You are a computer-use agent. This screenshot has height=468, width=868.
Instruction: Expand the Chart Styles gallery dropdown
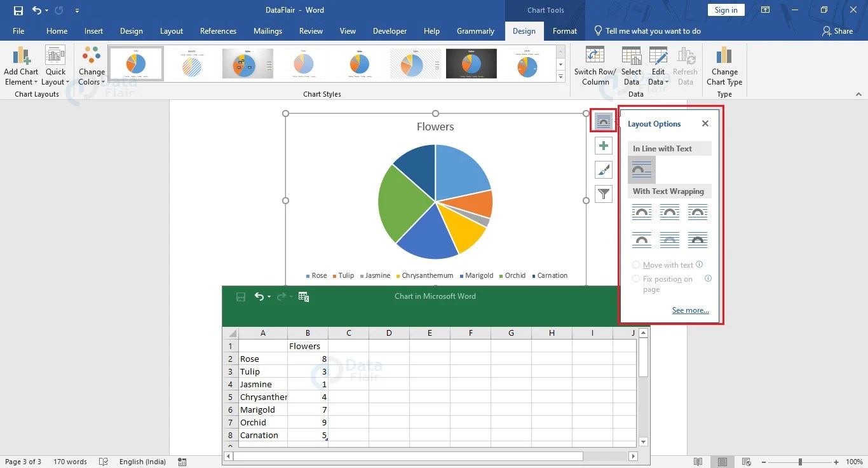tap(560, 76)
